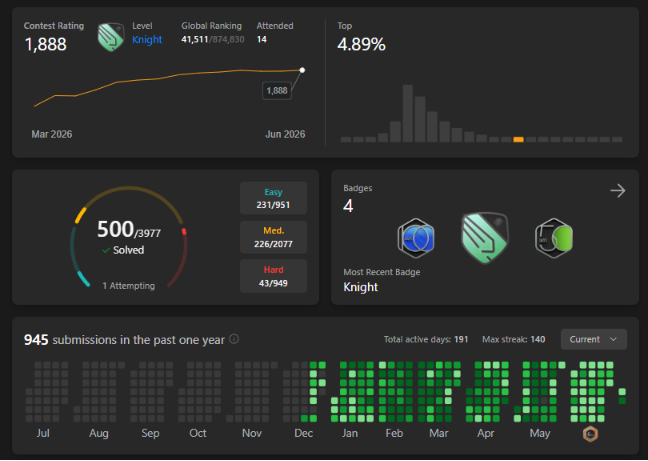This screenshot has width=648, height=461.
Task: Click the Total active days 191 text
Action: point(426,340)
